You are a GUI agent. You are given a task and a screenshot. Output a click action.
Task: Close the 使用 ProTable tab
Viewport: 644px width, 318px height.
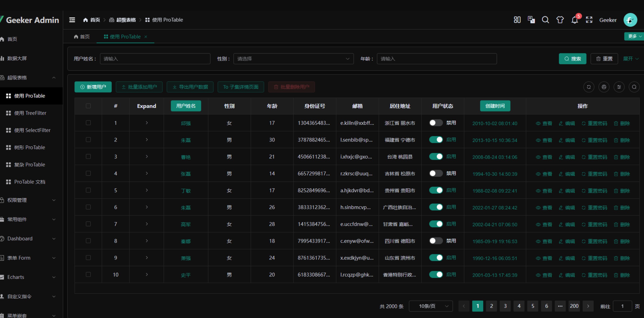[x=146, y=37]
